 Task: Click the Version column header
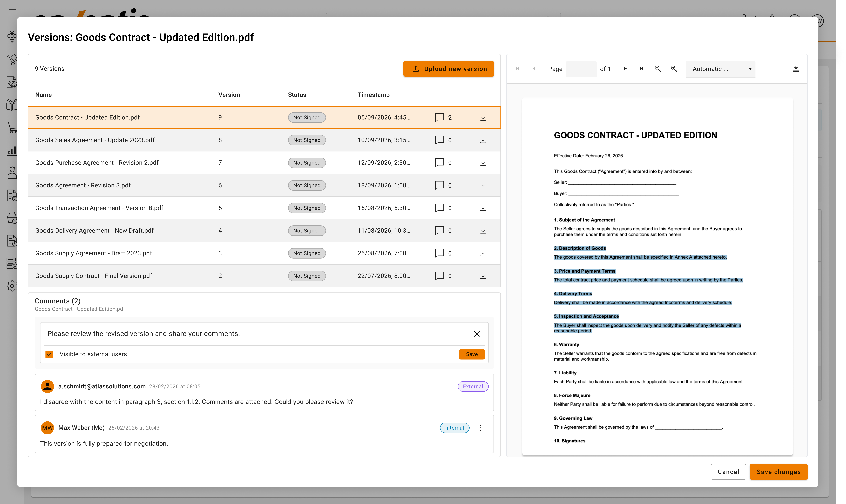pyautogui.click(x=229, y=95)
